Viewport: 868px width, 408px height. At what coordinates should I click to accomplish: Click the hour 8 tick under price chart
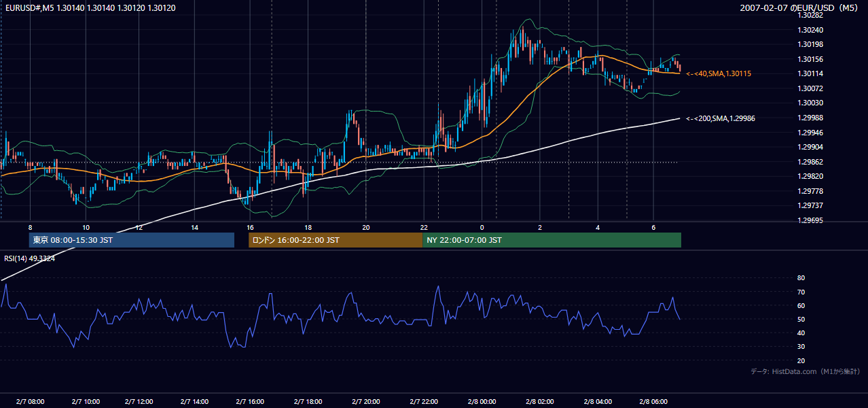pyautogui.click(x=30, y=227)
